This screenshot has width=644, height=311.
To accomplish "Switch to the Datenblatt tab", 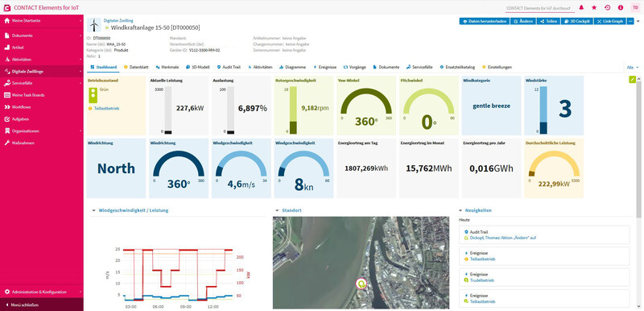I will [x=136, y=67].
